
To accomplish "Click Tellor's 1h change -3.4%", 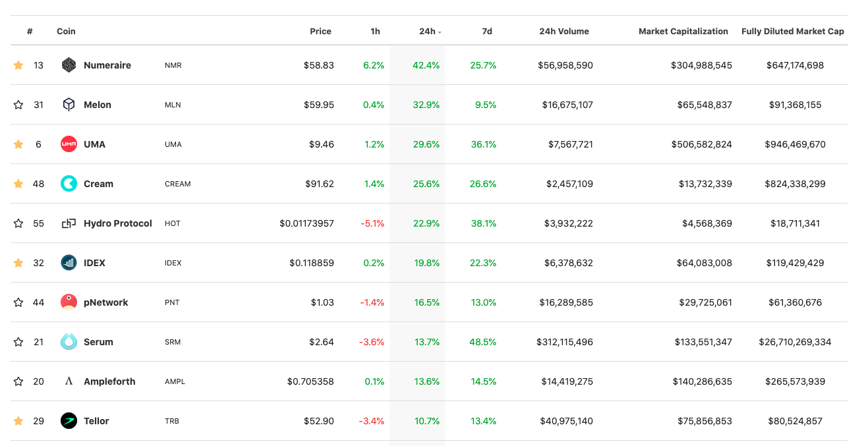I will (372, 421).
